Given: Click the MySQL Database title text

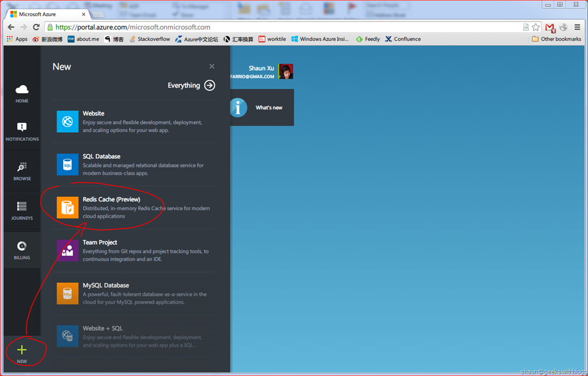Looking at the screenshot, I should tap(106, 286).
